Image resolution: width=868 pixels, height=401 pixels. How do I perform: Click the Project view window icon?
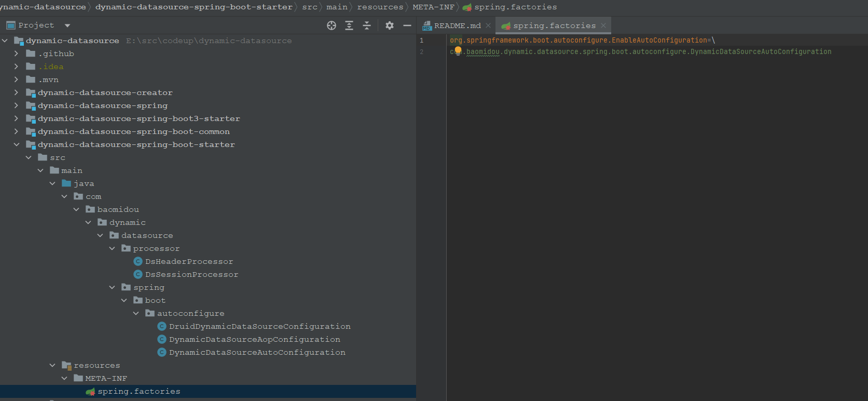click(x=10, y=25)
